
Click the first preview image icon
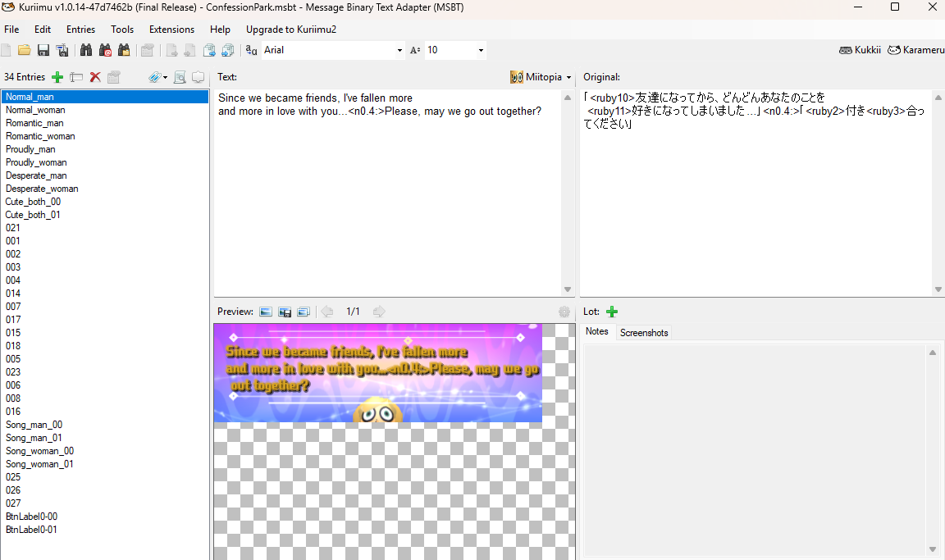tap(266, 312)
